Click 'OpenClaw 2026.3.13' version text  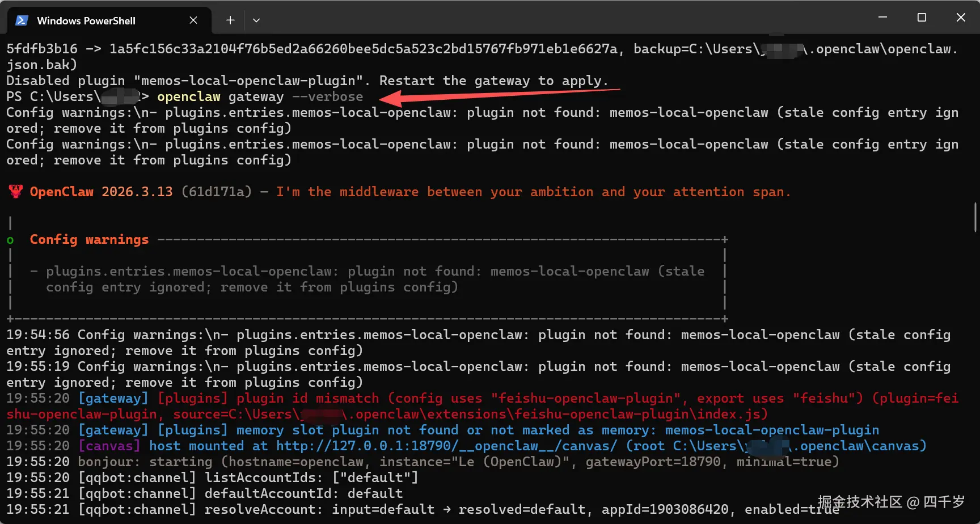(x=101, y=192)
